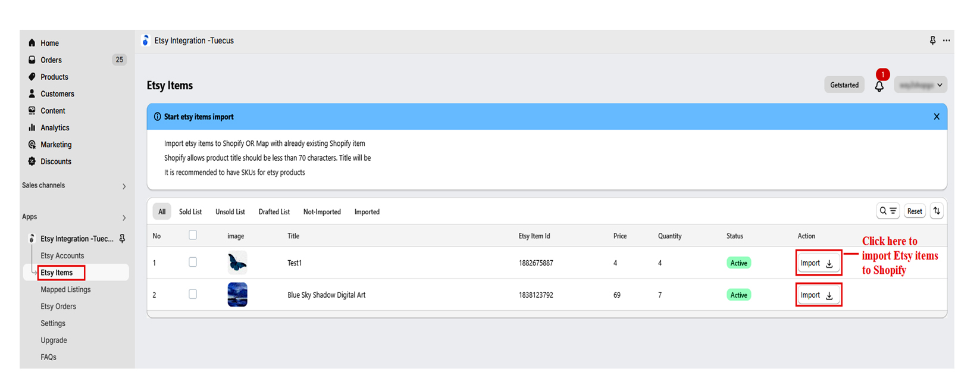
Task: Switch to the Sold List tab
Action: pos(190,212)
